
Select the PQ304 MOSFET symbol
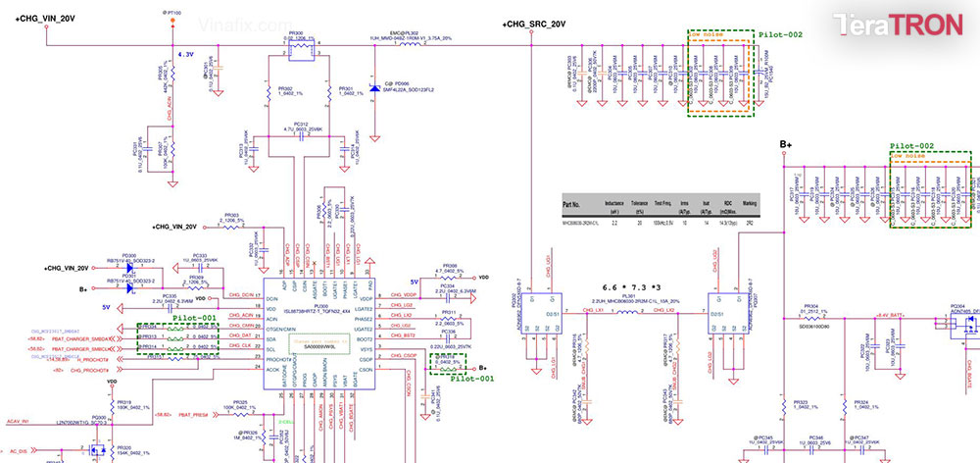point(965,326)
